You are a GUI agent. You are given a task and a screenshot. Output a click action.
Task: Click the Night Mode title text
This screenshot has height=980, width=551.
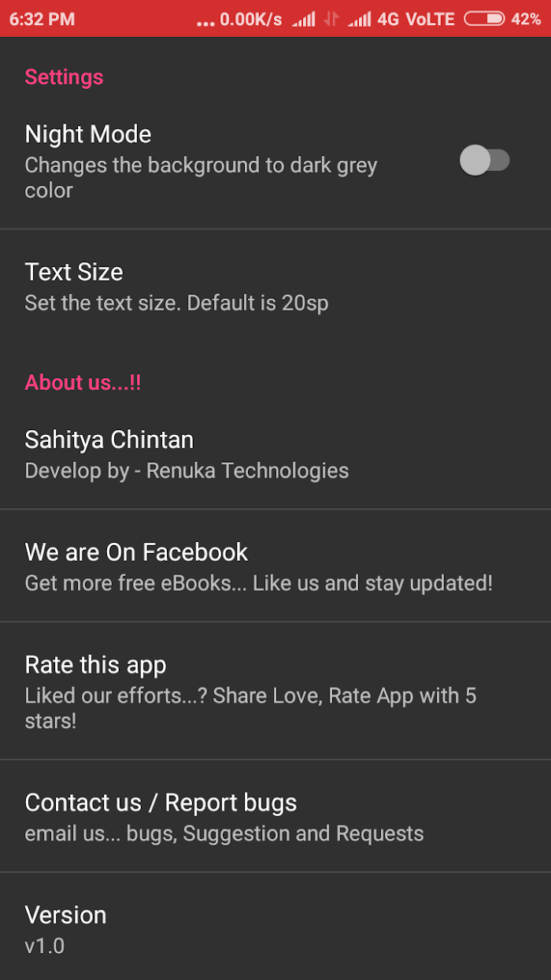coord(88,134)
